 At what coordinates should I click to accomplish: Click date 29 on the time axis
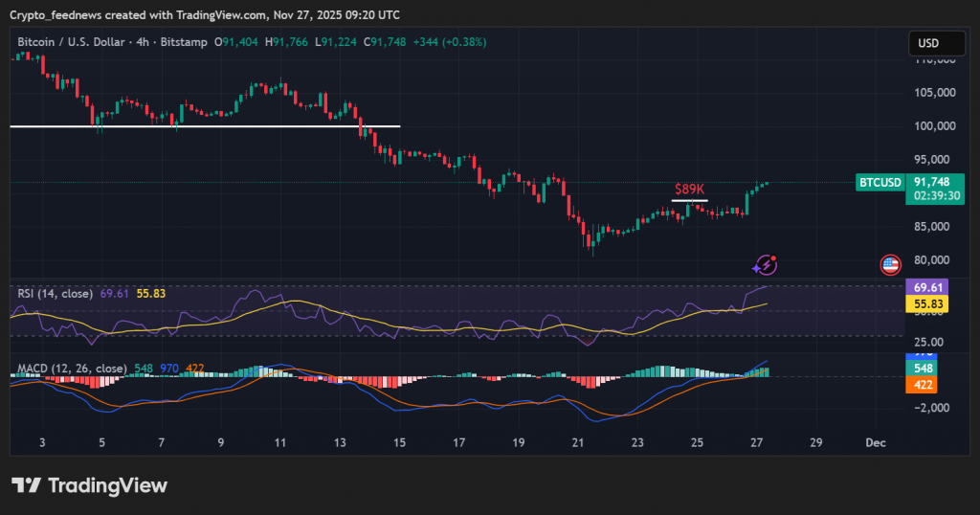[815, 442]
